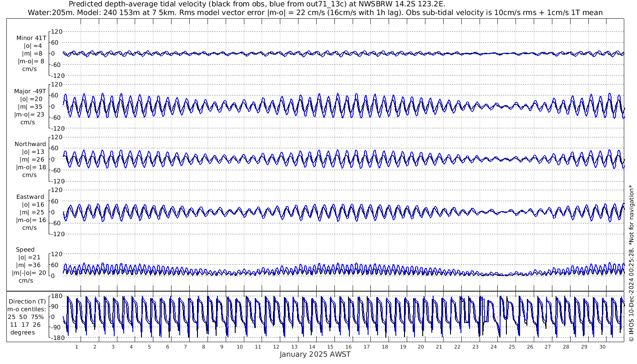The image size is (637, 364).
Task: Click the '120' tick of the Speed panel
Action: (x=56, y=254)
